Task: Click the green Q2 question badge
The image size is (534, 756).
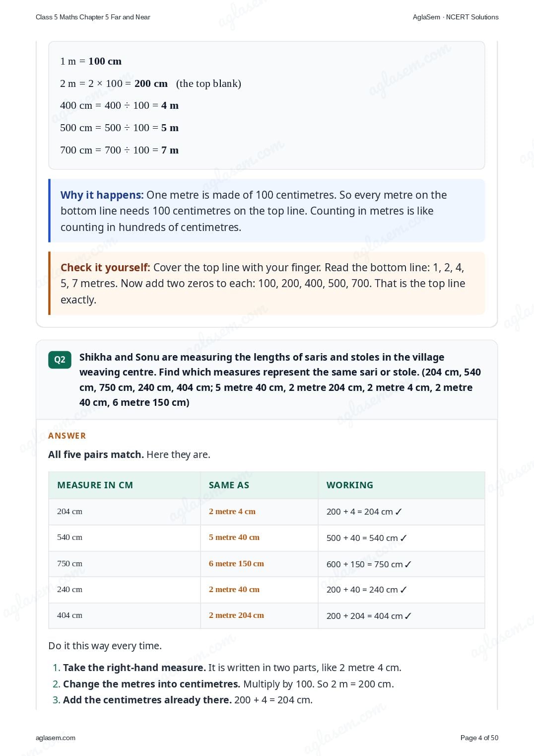Action: point(60,360)
